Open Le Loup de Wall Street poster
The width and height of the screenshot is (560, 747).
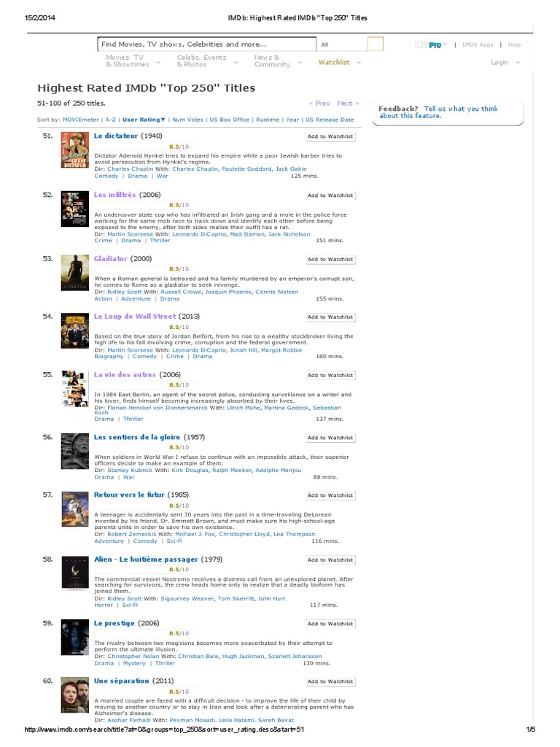point(75,330)
